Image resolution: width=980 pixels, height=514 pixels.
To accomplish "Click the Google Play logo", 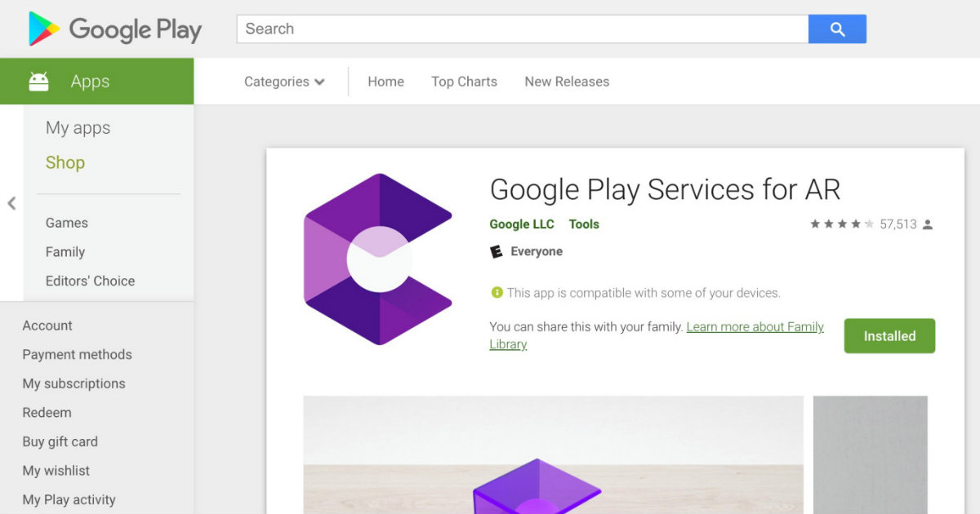I will coord(115,29).
